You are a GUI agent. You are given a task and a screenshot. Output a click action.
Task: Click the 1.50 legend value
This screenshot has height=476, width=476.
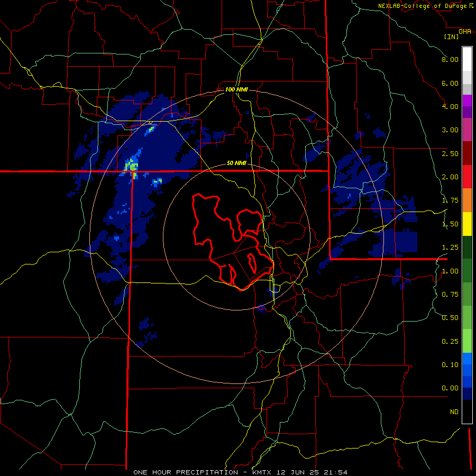click(x=450, y=224)
